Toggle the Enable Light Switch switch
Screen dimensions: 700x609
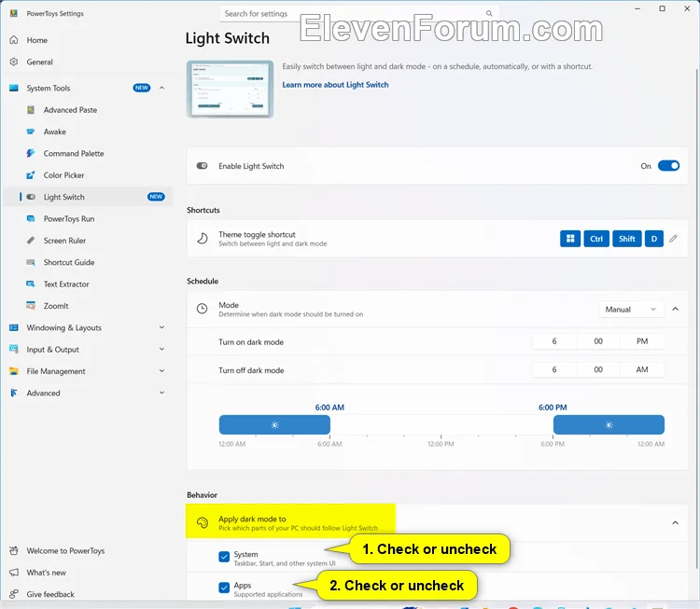pos(668,166)
